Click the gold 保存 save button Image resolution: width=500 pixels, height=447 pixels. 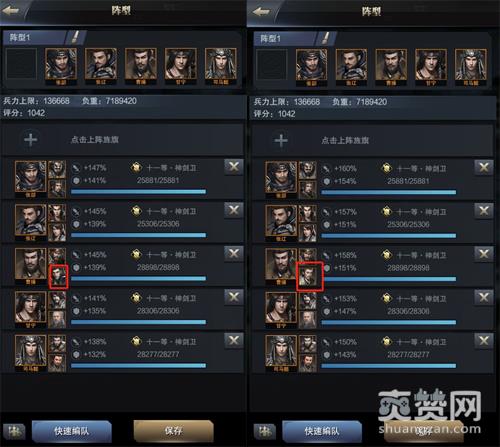pos(173,431)
